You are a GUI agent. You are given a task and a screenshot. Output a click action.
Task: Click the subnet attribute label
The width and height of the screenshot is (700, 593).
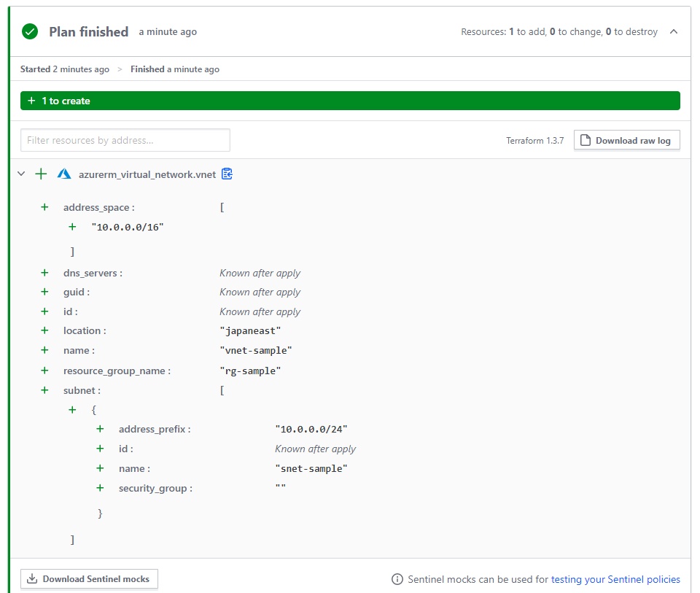point(82,391)
